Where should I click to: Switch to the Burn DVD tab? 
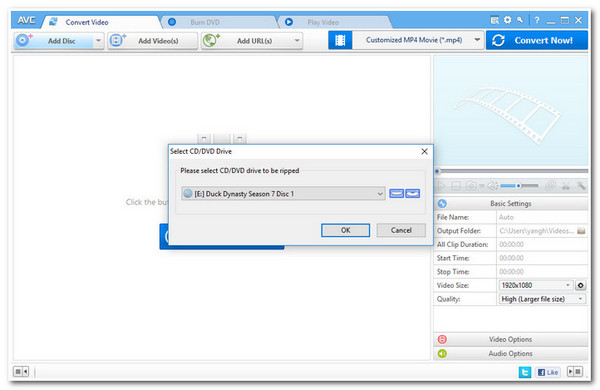[205, 22]
